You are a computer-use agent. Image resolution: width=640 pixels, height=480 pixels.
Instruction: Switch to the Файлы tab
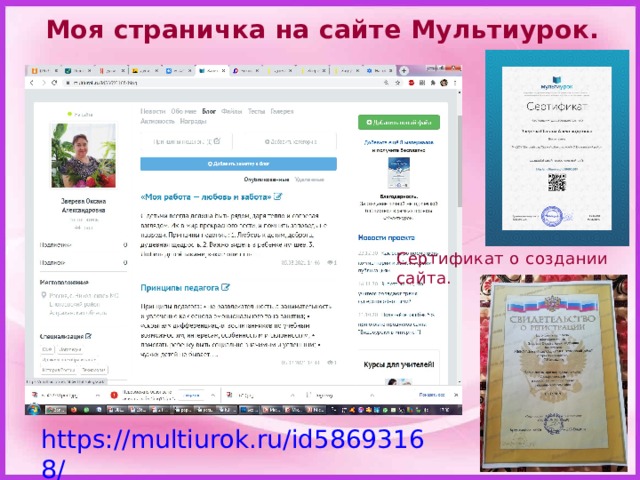click(231, 111)
